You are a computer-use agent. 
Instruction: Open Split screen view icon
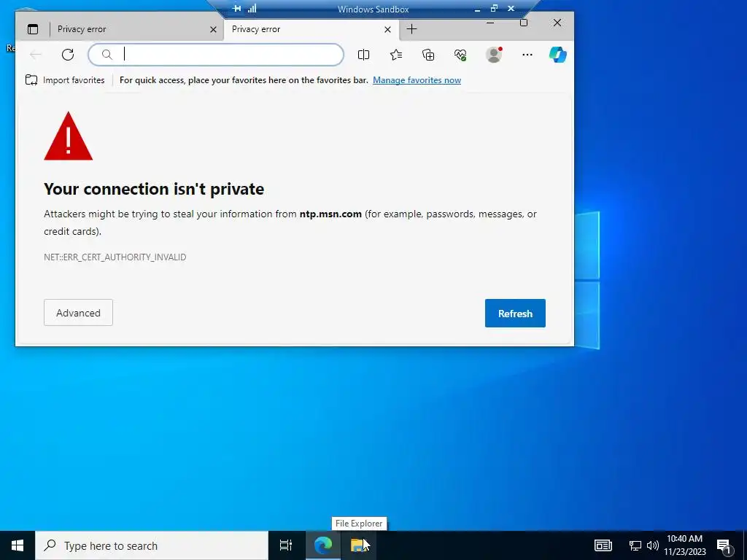click(363, 55)
